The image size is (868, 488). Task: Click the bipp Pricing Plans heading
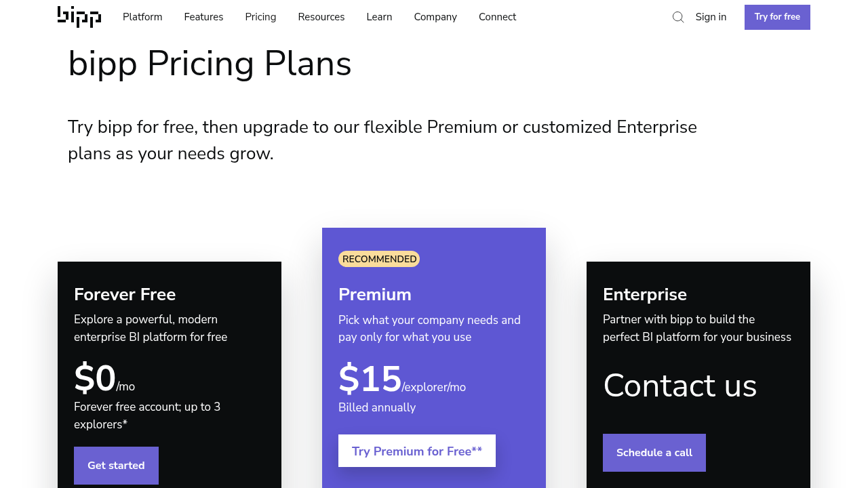point(210,64)
